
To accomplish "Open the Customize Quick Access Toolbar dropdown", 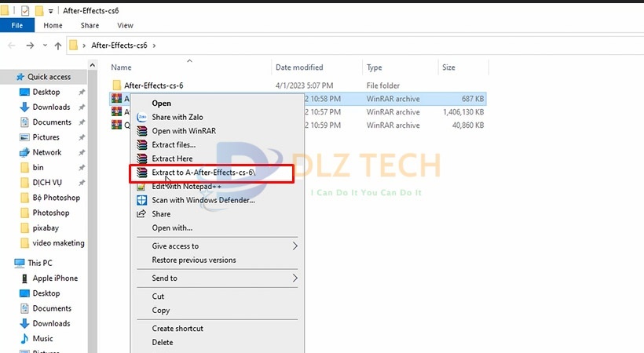I will pos(50,11).
